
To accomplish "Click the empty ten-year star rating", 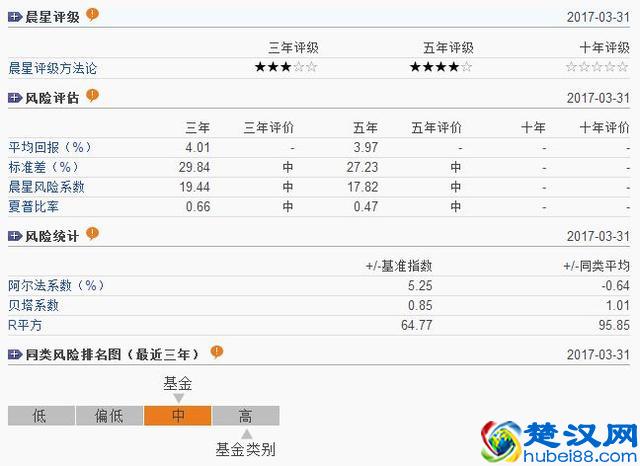I will coord(597,67).
